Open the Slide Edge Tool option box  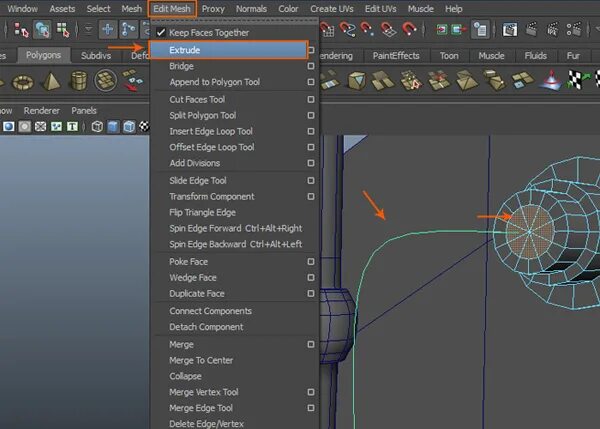coord(311,181)
